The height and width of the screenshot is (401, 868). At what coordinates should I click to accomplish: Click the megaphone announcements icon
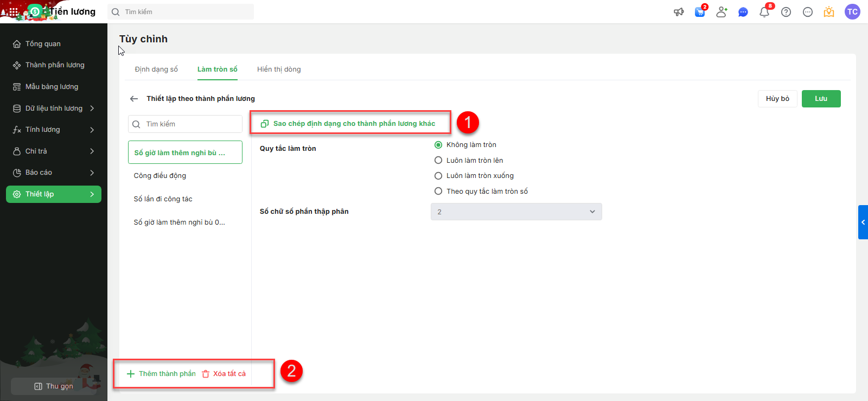679,12
